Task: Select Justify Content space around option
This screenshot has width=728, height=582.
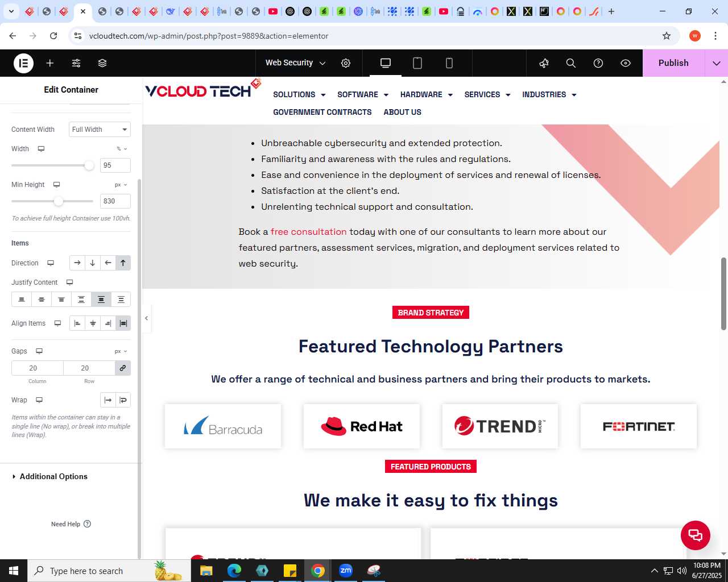Action: (101, 300)
